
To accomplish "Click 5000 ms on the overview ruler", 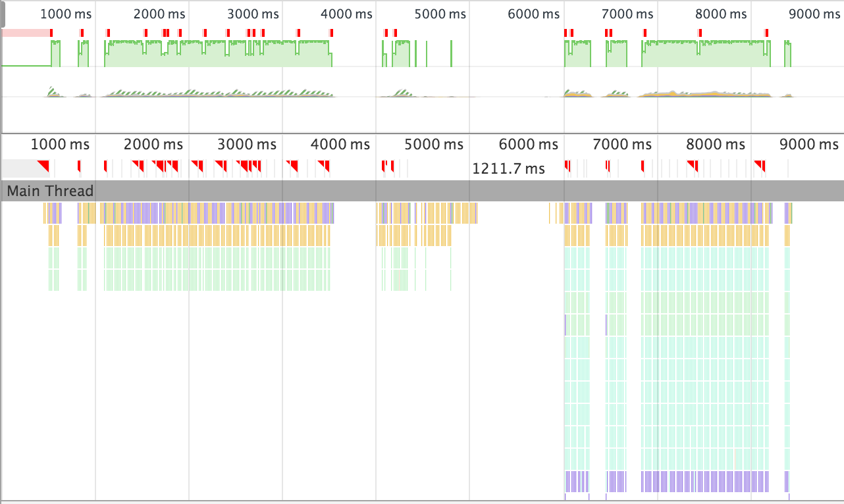I will [x=440, y=14].
